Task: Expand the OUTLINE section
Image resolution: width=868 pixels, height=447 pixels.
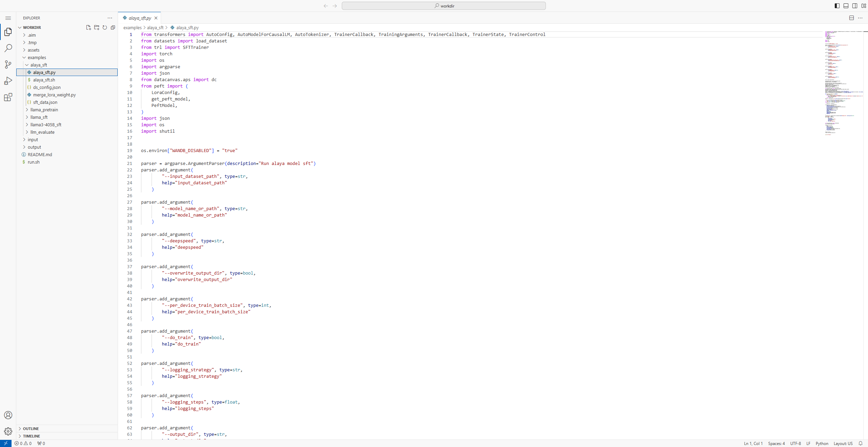Action: coord(31,429)
